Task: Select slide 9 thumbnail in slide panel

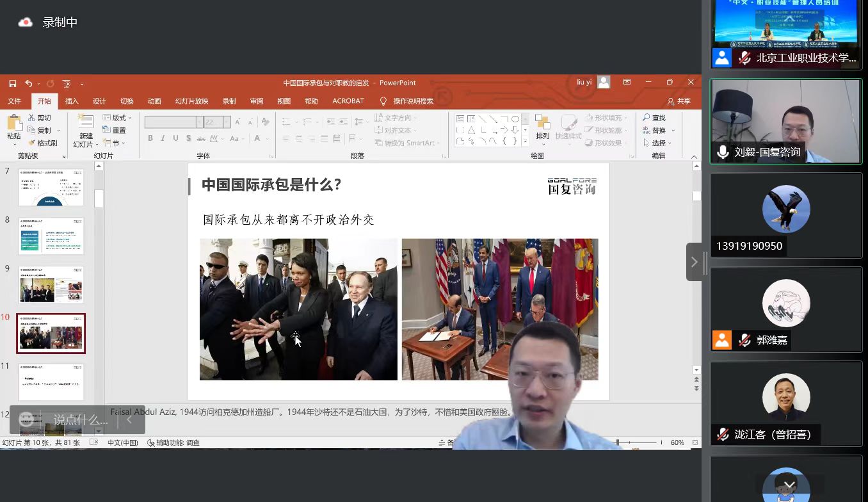Action: 51,284
